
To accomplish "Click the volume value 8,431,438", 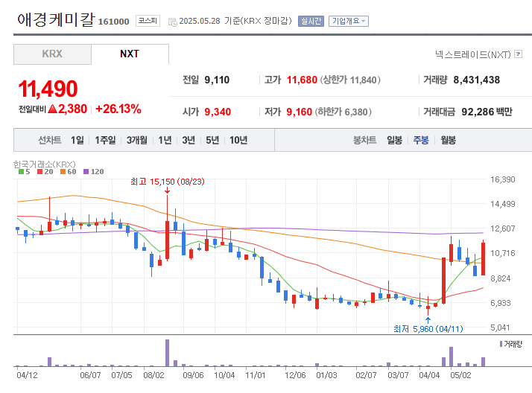I will coord(476,80).
